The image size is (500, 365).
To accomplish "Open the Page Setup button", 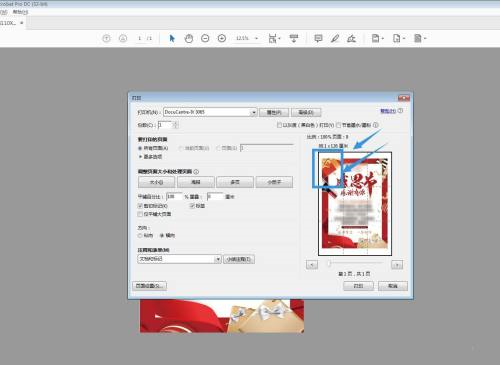I will pyautogui.click(x=149, y=286).
